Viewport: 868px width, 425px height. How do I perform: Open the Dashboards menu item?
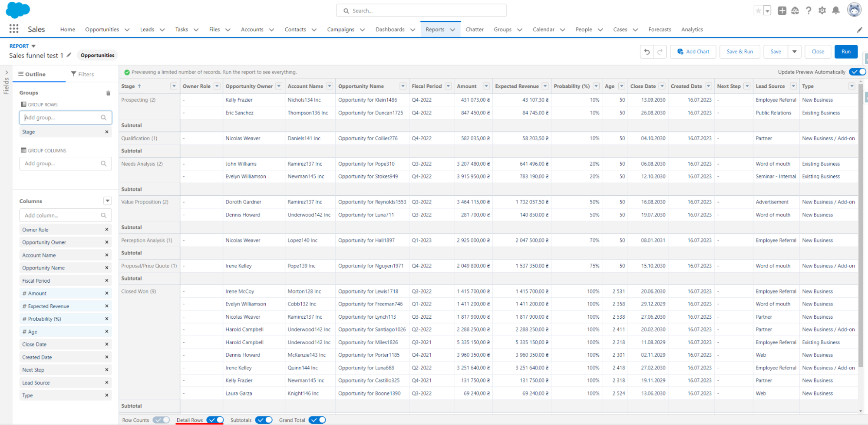point(390,29)
